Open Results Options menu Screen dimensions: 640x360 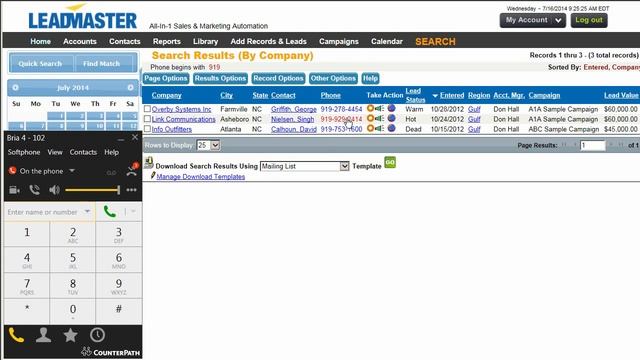point(220,78)
